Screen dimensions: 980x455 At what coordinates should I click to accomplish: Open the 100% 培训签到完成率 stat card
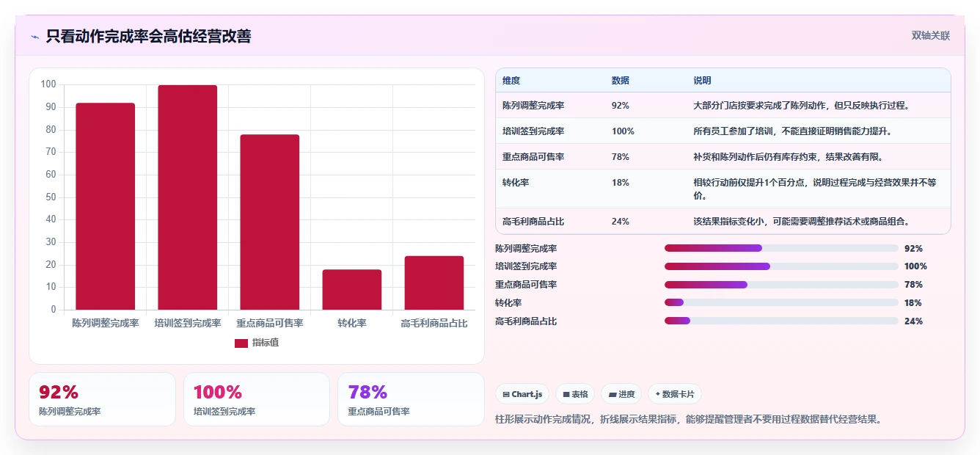257,399
